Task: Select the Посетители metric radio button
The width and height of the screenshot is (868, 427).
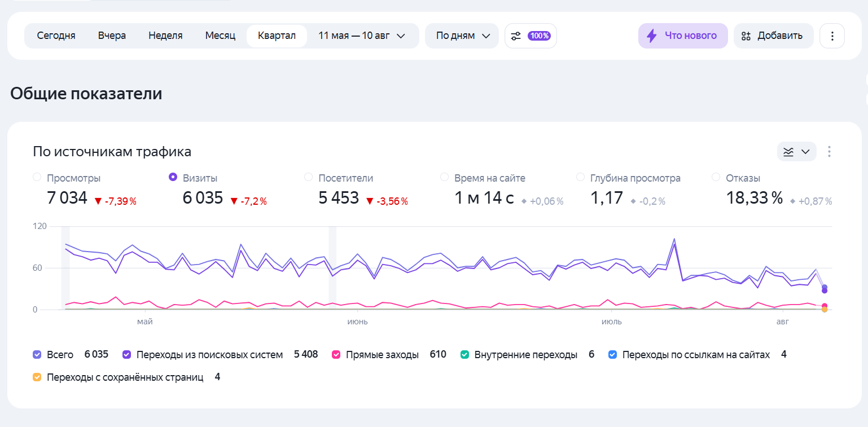Action: (309, 177)
